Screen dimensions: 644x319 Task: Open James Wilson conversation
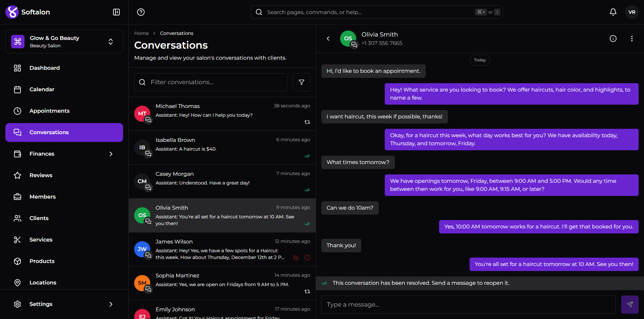222,250
